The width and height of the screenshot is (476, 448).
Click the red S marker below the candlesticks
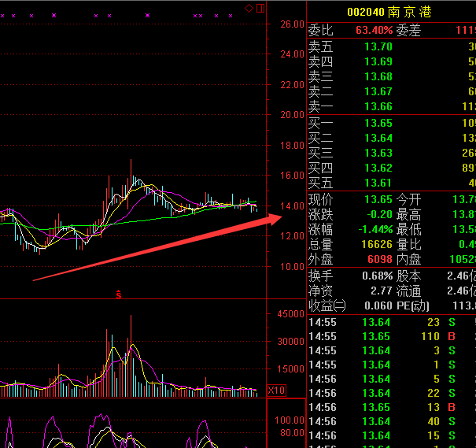119,294
